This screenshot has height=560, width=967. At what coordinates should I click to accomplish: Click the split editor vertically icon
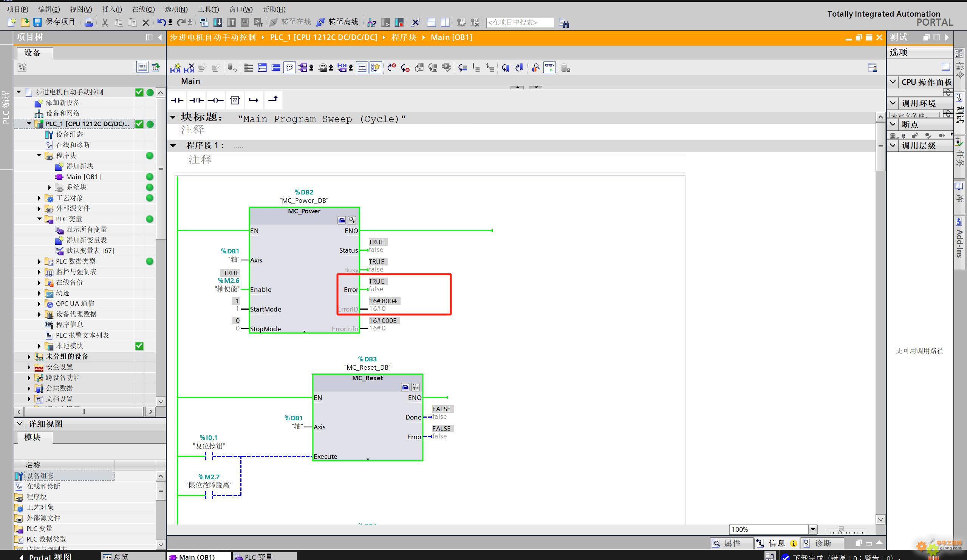tap(445, 23)
